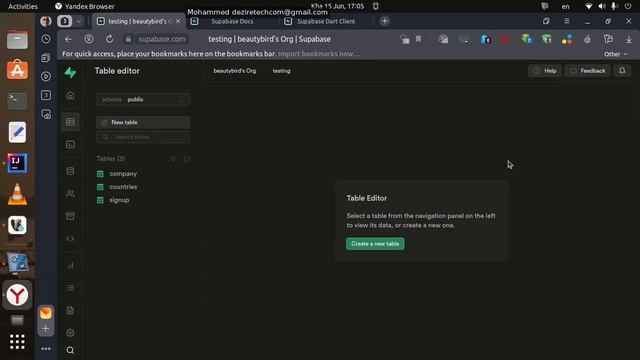Open Yandex profile icon in address bar

(89, 39)
